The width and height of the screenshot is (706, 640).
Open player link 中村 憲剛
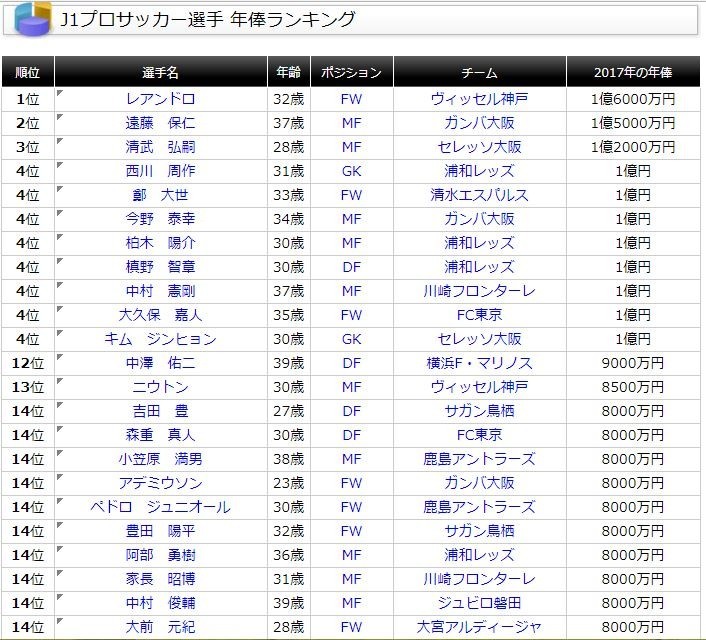tap(161, 291)
